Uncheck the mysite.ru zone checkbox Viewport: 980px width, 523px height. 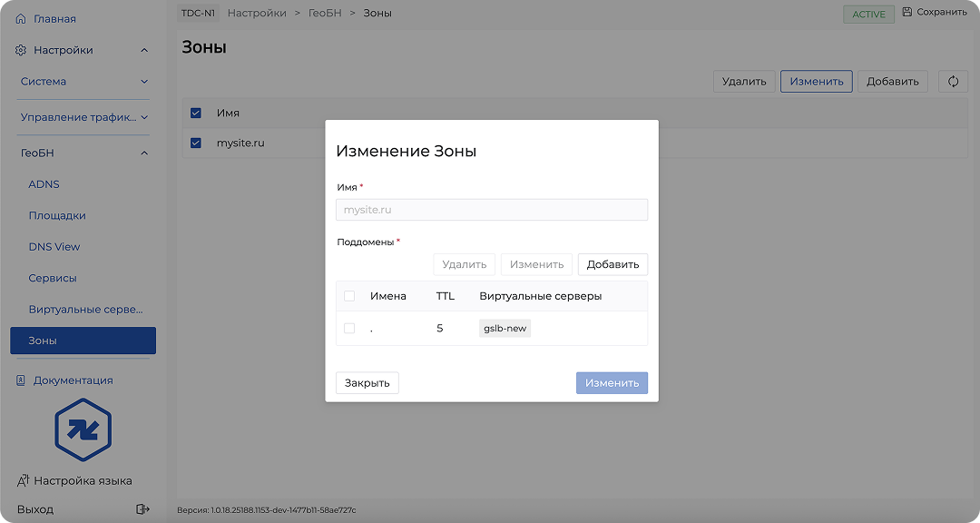(x=196, y=143)
